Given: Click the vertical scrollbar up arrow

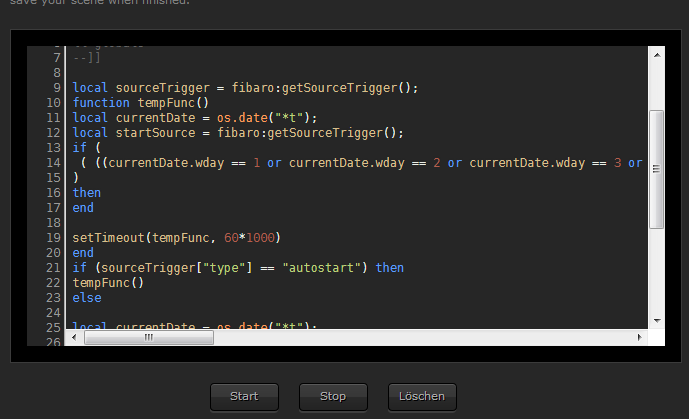Looking at the screenshot, I should click(x=656, y=57).
